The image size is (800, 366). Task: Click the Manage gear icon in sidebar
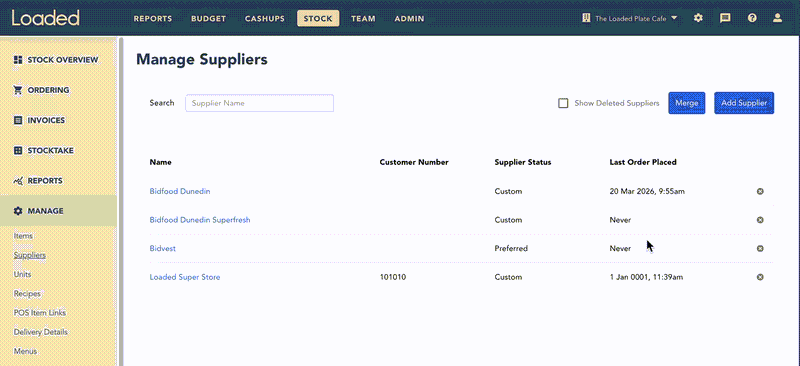(18, 211)
